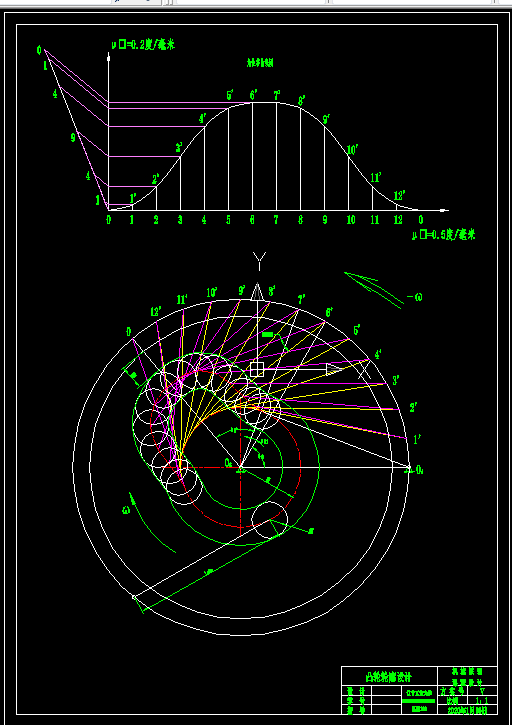Click the μ=0.5度/毫米 scale label
The image size is (512, 725).
tap(444, 234)
